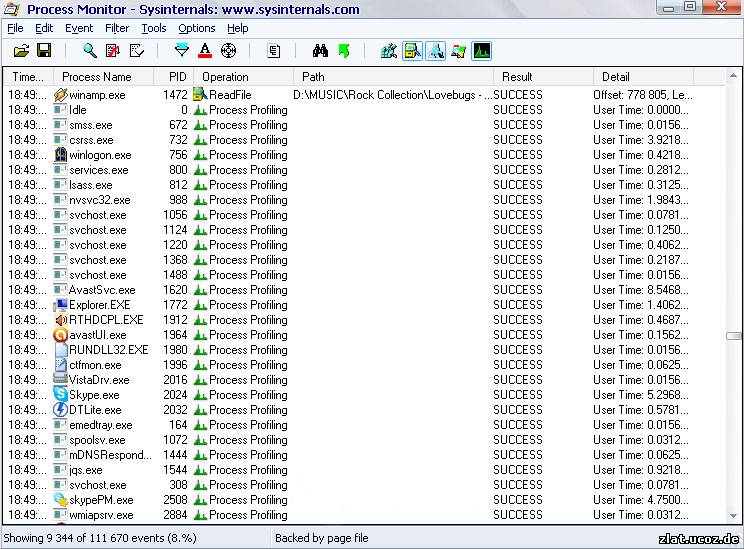The height and width of the screenshot is (549, 744).
Task: Click the Save floppy disk icon
Action: click(x=44, y=50)
